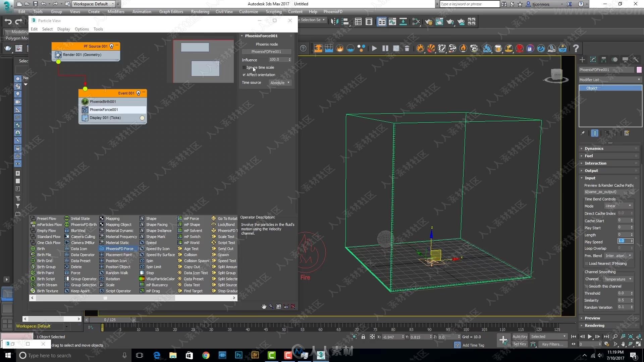Toggle Event 001 lightbulb on/off
Screen dimensions: 644x362
[x=138, y=93]
